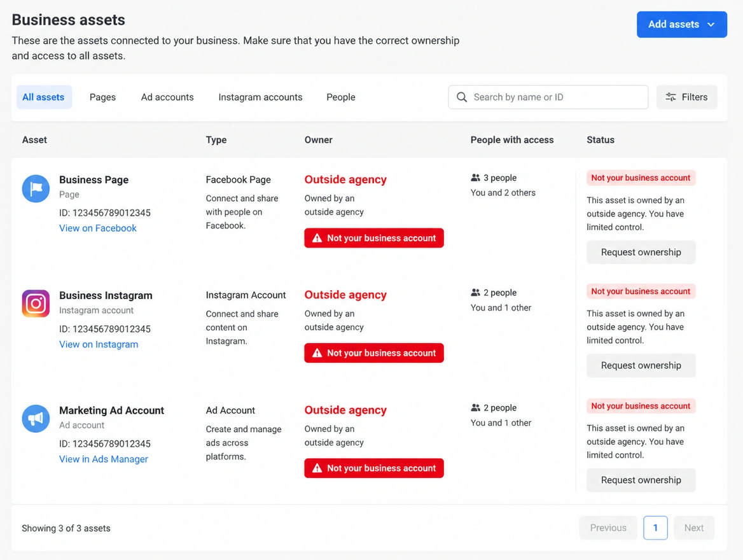Open the Add assets dropdown
743x560 pixels.
(x=681, y=24)
